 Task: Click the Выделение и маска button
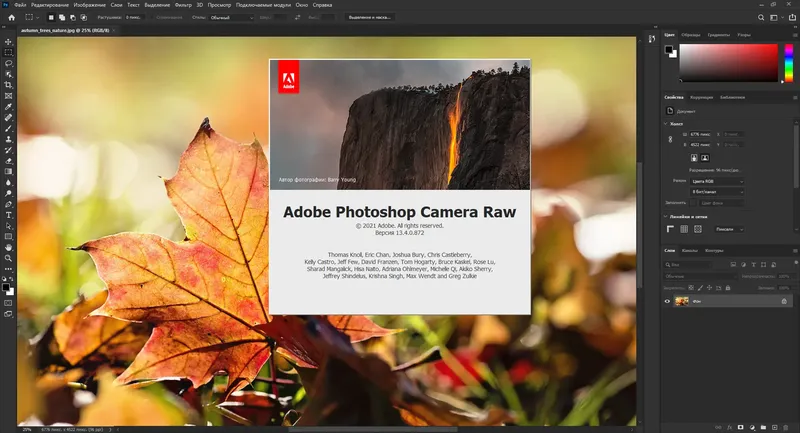click(369, 17)
